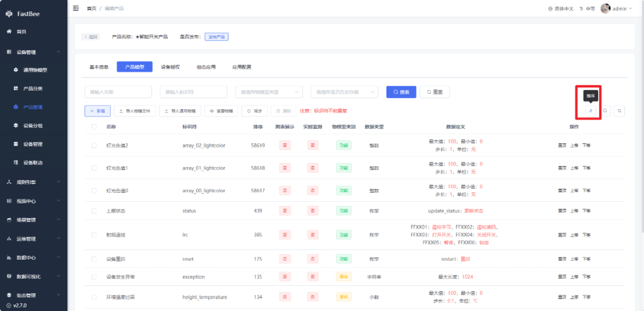Open 产品管理 via its sidebar icon
The image size is (644, 311).
tap(16, 107)
